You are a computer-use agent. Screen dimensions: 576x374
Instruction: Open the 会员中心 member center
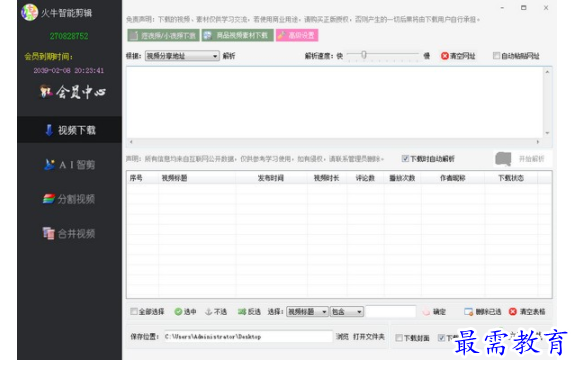tap(73, 92)
